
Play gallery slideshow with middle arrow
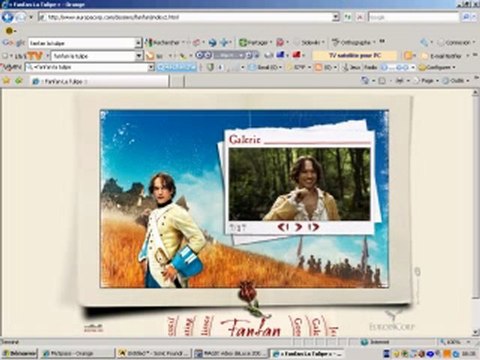tap(298, 227)
